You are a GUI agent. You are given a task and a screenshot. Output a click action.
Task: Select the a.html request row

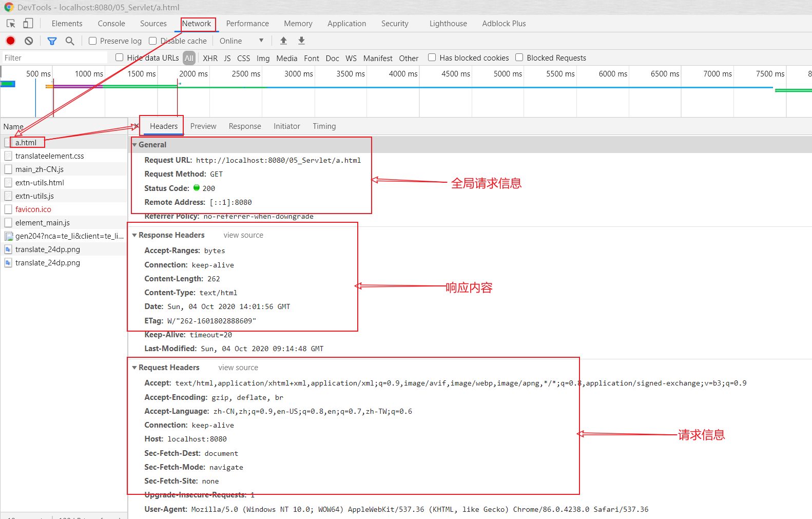pyautogui.click(x=64, y=143)
